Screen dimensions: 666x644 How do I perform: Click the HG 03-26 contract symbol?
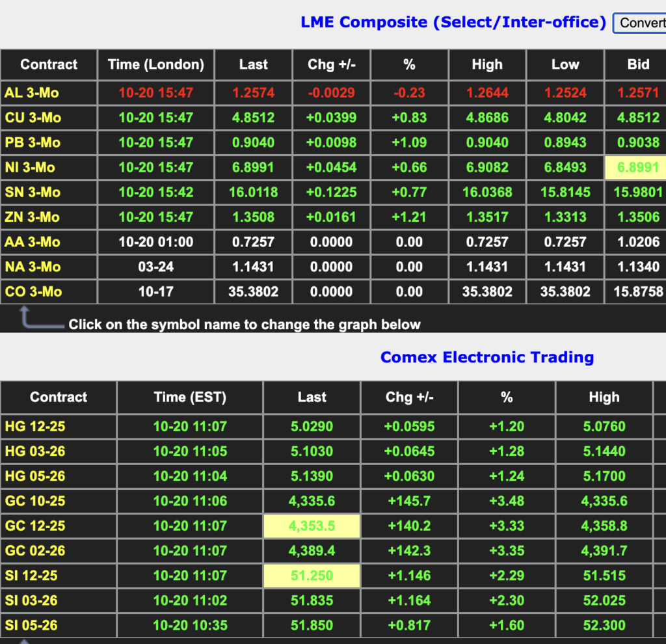(35, 451)
